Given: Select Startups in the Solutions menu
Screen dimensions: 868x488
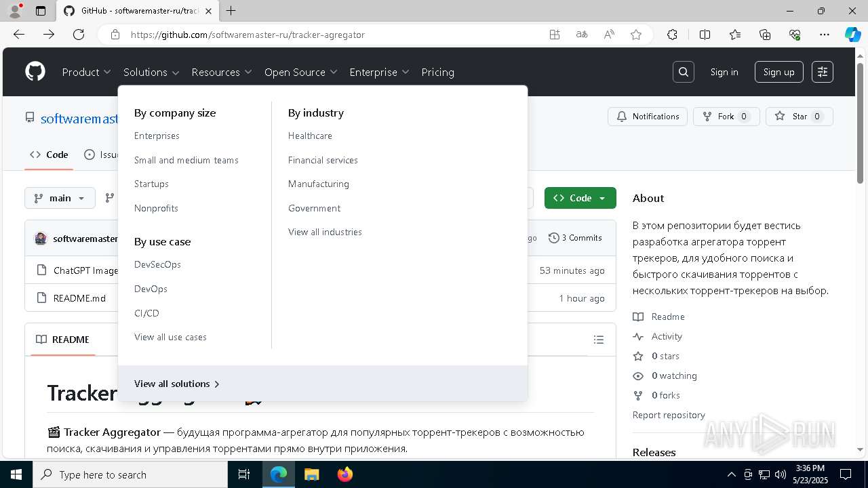Looking at the screenshot, I should 151,184.
